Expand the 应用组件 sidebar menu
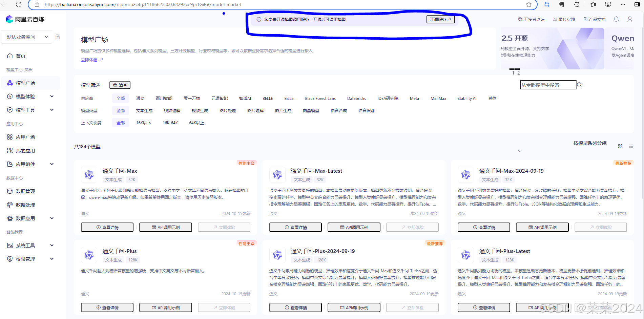 click(30, 164)
